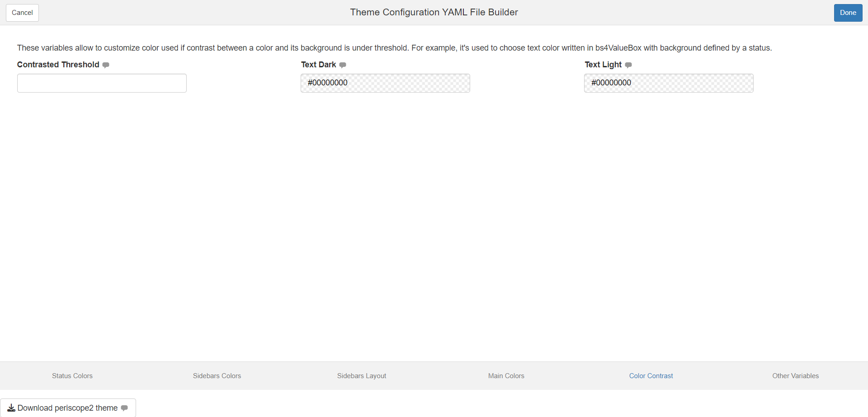Screen dimensions: 868x417
Task: Open the Text Dark color picker field
Action: coord(385,83)
